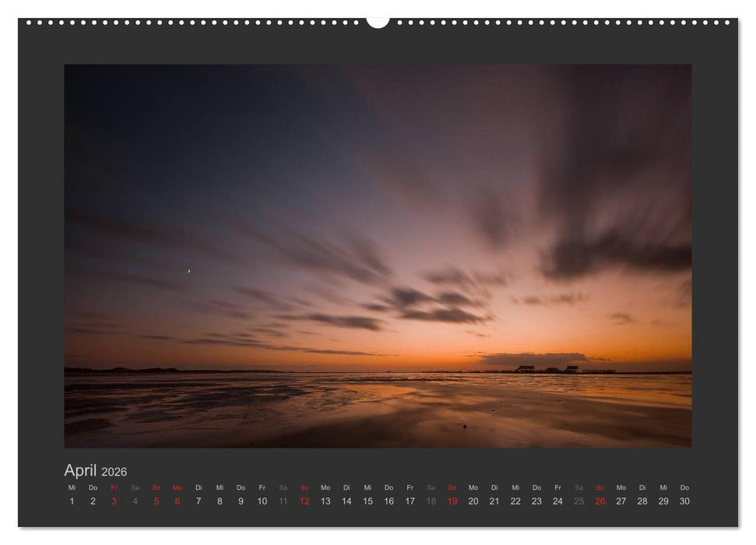Screen dimensions: 756x545
Task: Open the grayed Saturday date 11
Action: tap(282, 501)
